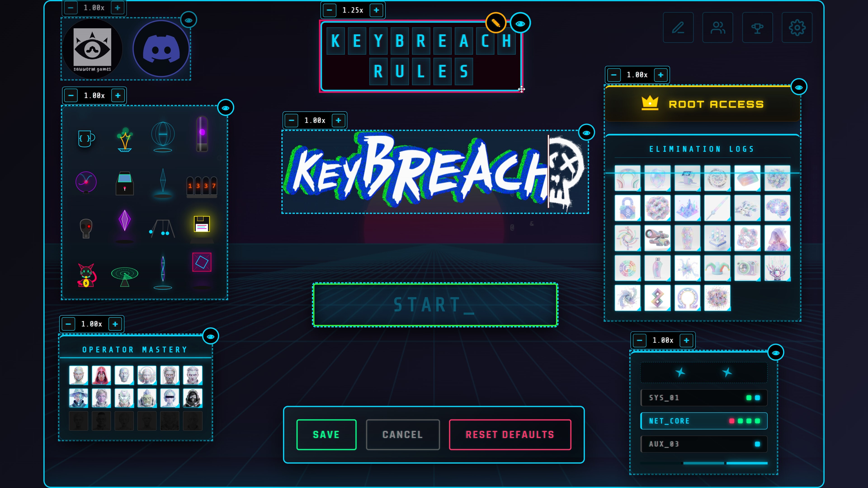Open the players/friends icon

point(718,28)
